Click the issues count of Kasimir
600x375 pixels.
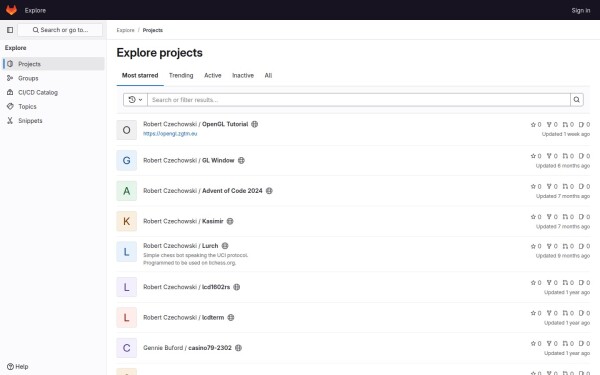[x=584, y=217]
